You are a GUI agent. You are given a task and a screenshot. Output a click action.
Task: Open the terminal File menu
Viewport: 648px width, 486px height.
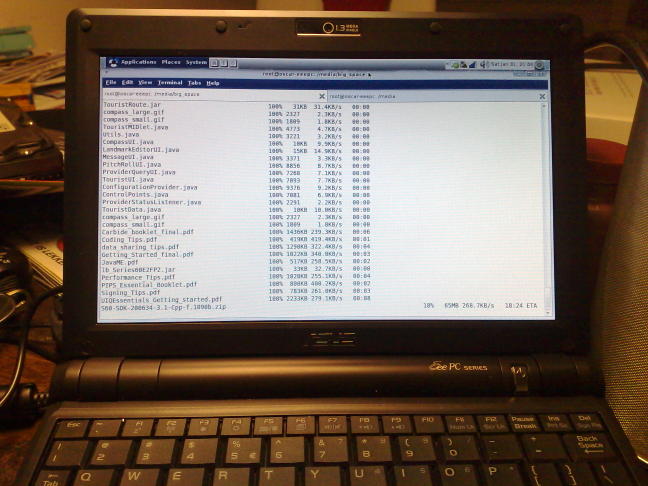(111, 82)
